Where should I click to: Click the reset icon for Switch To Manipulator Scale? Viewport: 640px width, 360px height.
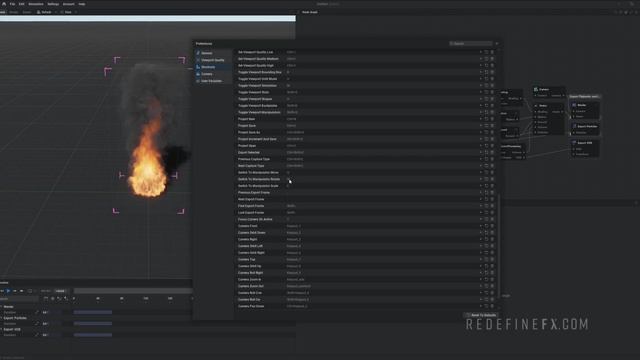click(487, 186)
